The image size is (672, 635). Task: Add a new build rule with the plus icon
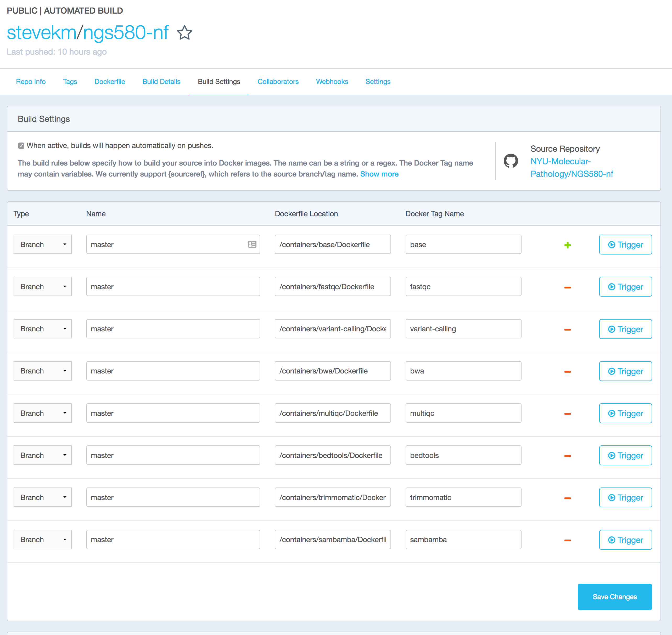click(567, 245)
